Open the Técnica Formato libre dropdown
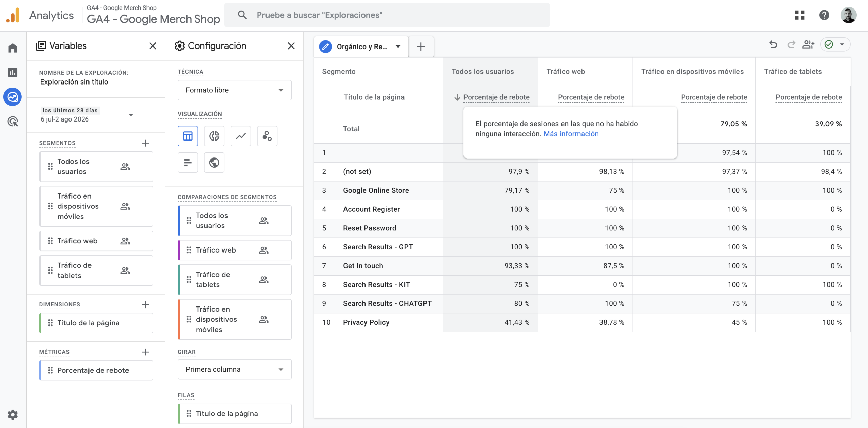 [x=235, y=90]
